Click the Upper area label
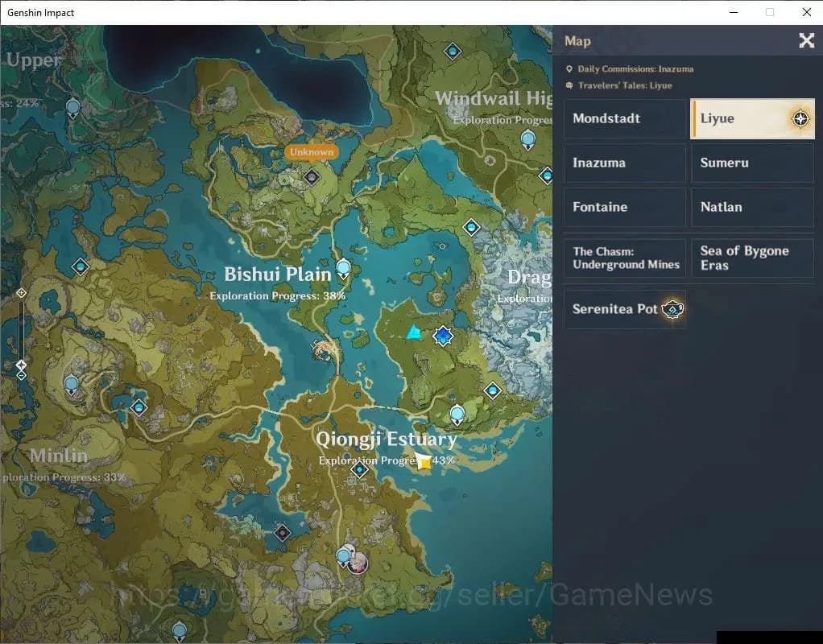The width and height of the screenshot is (823, 644). (x=34, y=60)
